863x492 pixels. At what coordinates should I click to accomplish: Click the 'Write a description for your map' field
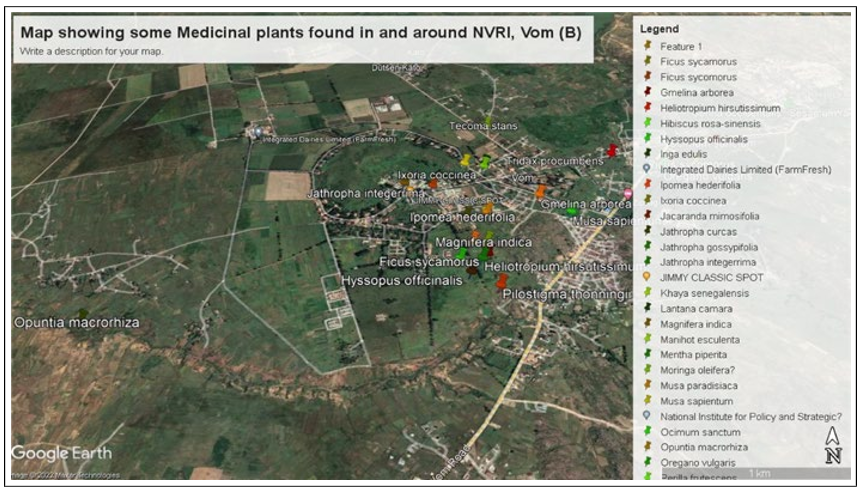(x=92, y=51)
